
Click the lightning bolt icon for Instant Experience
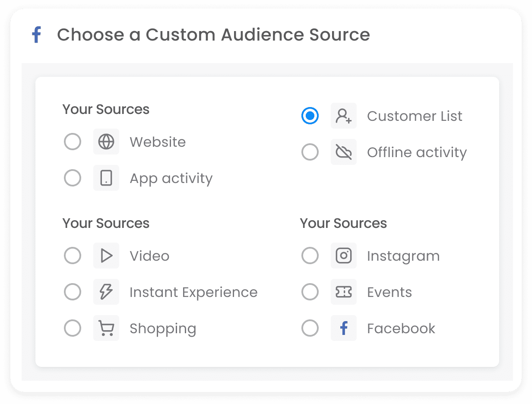[x=106, y=292]
